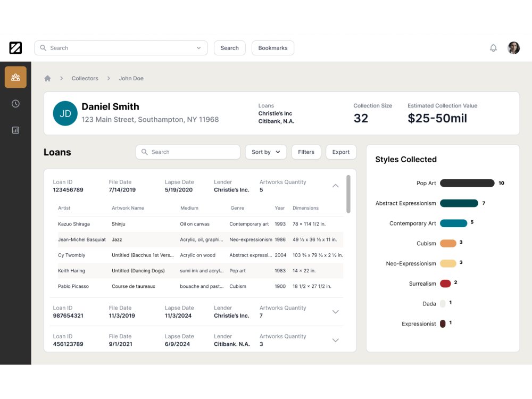Expand loan 987654321 details
The width and height of the screenshot is (532, 399).
pyautogui.click(x=335, y=312)
